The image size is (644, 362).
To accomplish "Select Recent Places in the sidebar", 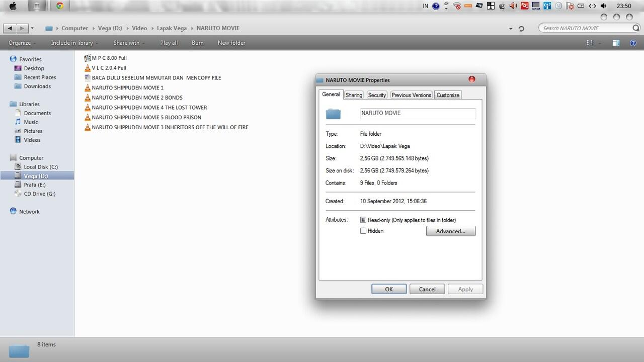I will [x=40, y=77].
